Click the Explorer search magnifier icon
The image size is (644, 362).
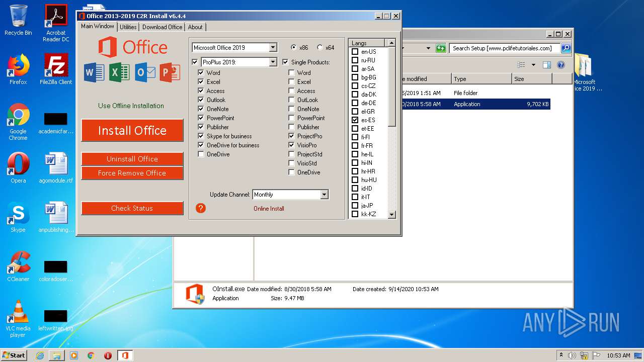(566, 48)
